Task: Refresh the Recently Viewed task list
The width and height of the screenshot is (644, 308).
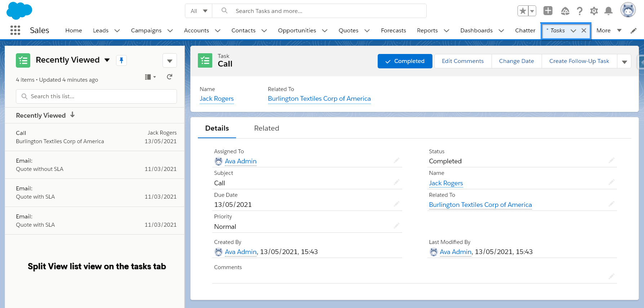Action: pyautogui.click(x=169, y=77)
